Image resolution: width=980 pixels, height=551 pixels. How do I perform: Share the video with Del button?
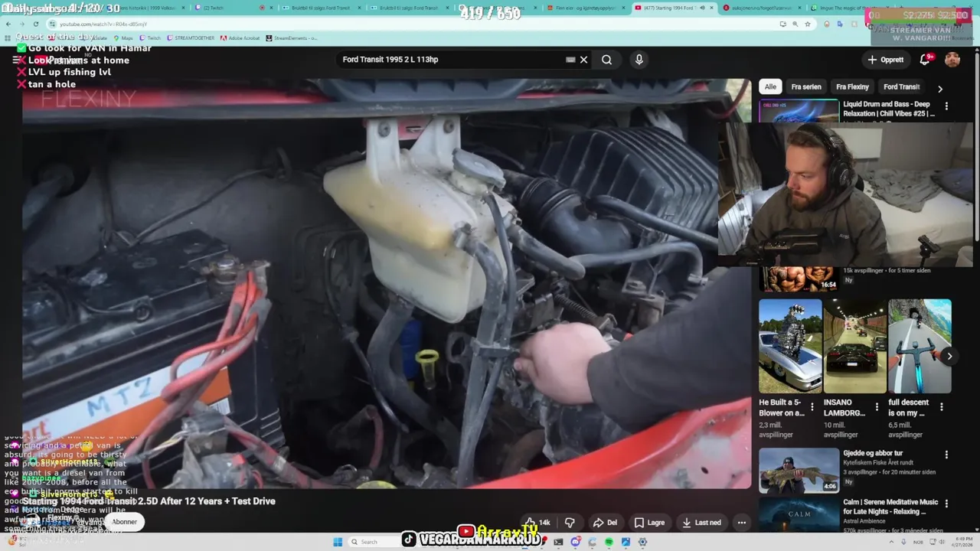[605, 523]
